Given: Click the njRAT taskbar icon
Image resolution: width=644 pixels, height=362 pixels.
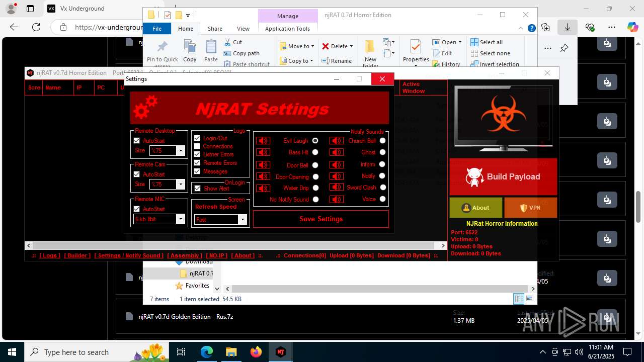Looking at the screenshot, I should pos(281,352).
